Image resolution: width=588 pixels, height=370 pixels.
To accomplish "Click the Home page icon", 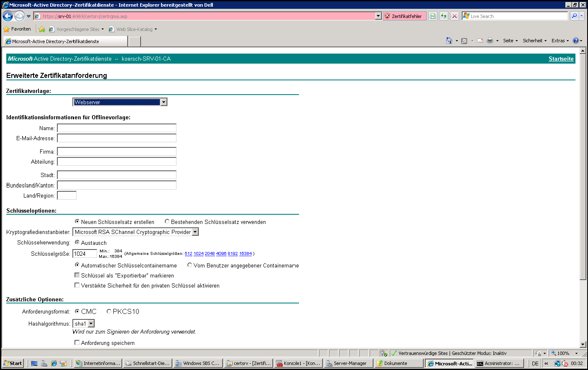I will (x=449, y=41).
